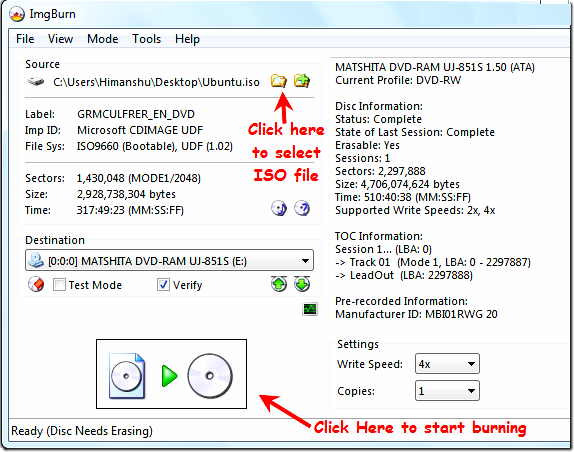This screenshot has height=452, width=574.
Task: Open the Copies dropdown
Action: [447, 391]
